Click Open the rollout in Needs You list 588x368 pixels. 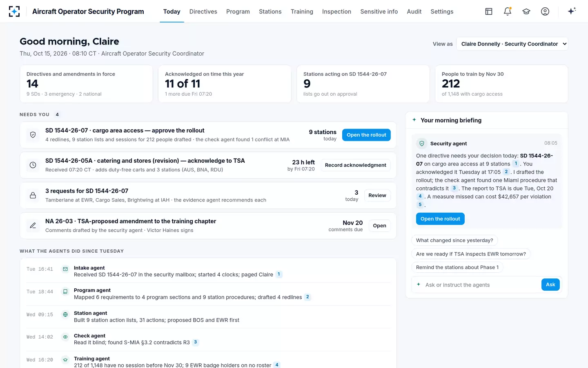pyautogui.click(x=366, y=135)
